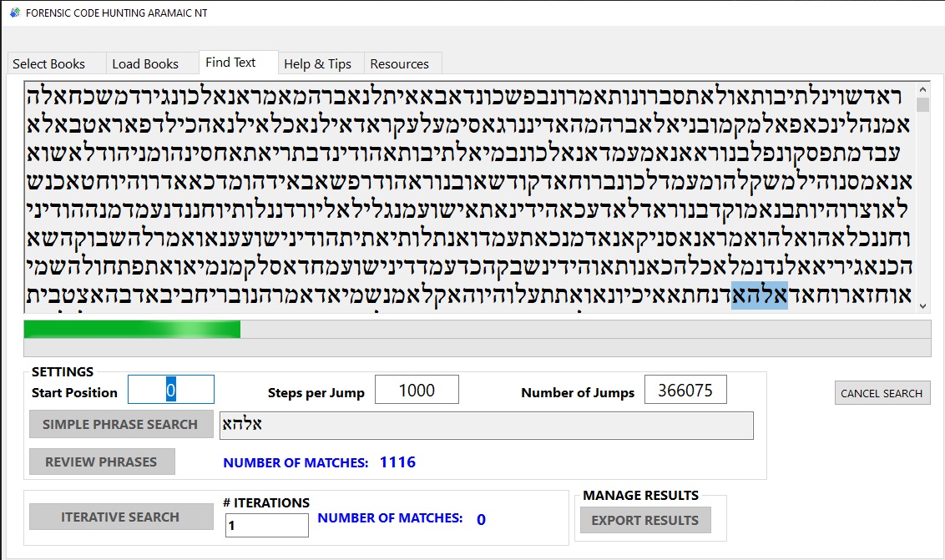
Task: Click the scrollbar up arrow
Action: tap(922, 89)
